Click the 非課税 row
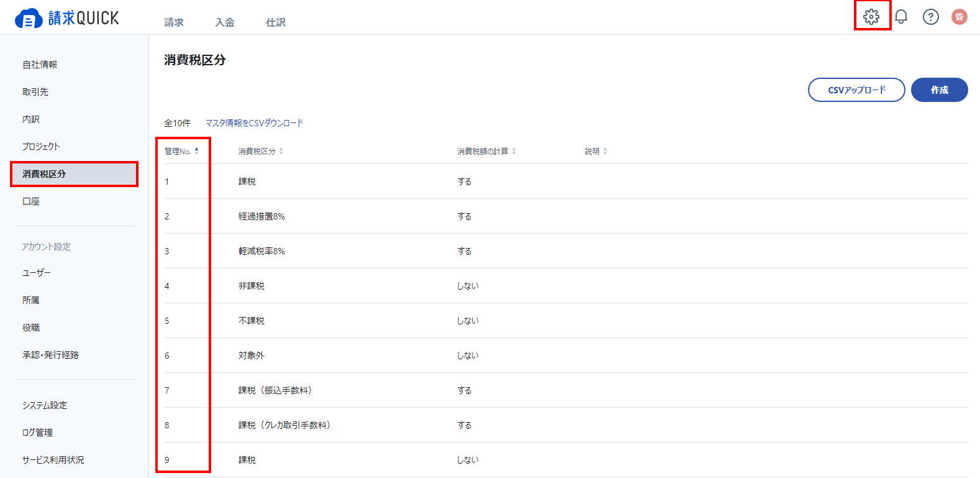This screenshot has height=478, width=980. [x=566, y=286]
